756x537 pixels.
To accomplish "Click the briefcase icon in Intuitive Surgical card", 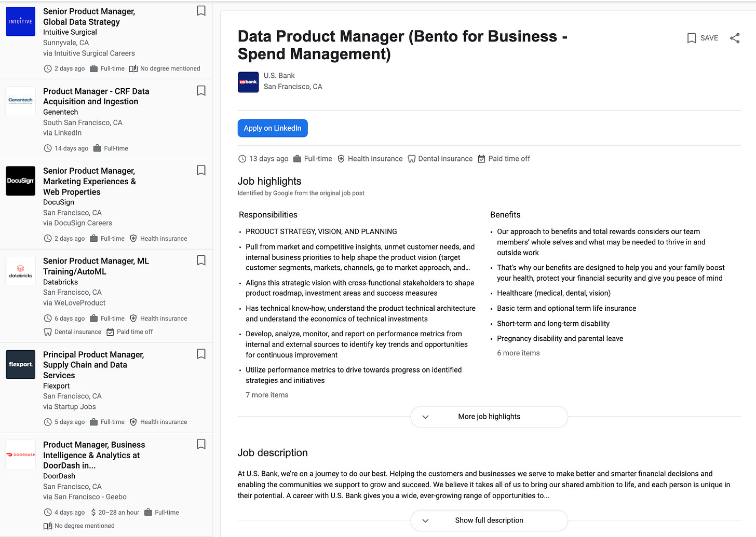I will coord(93,68).
